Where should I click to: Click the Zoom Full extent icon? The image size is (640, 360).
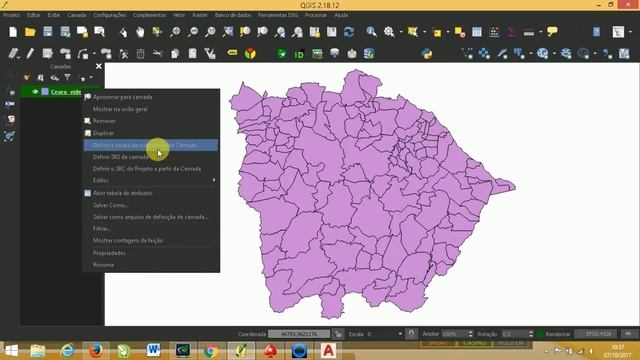[228, 32]
